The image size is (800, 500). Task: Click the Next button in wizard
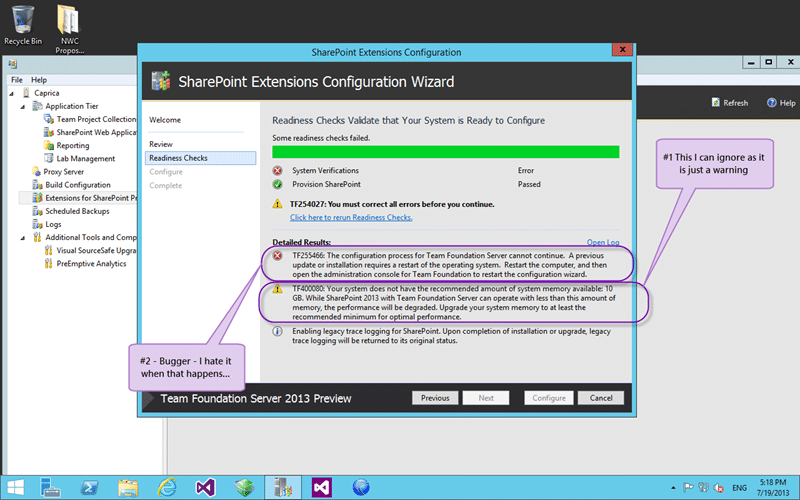coord(486,398)
